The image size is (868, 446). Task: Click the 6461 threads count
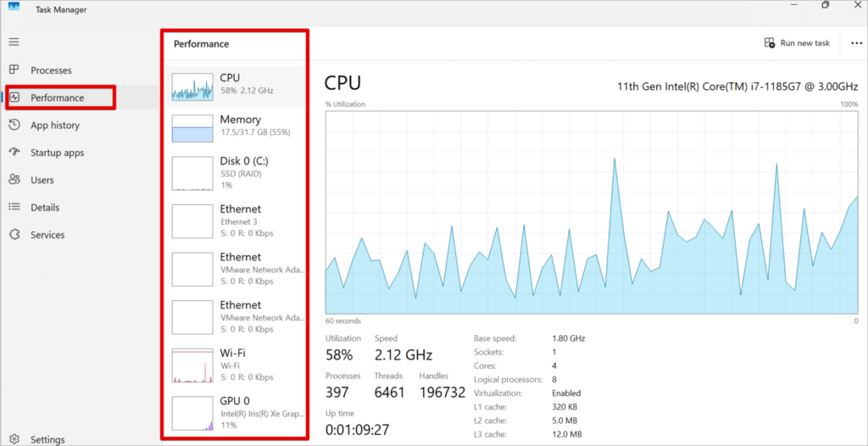point(390,393)
